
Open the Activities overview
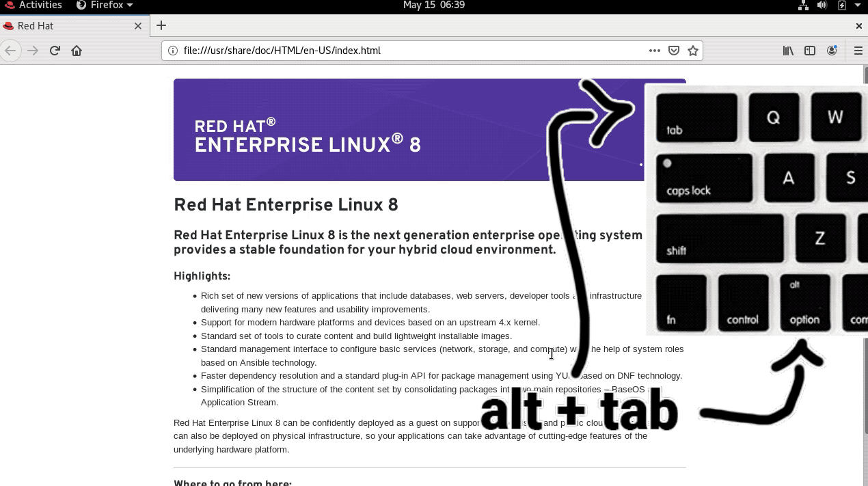33,5
